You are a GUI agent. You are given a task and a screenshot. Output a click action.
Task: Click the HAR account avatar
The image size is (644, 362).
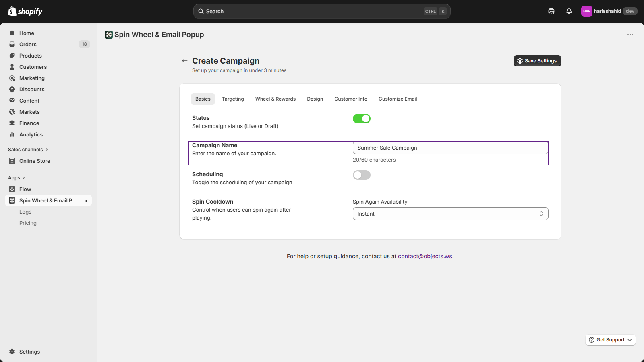point(587,11)
